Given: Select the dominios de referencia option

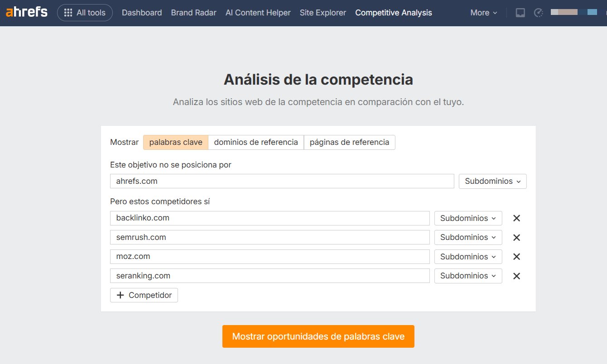Looking at the screenshot, I should tap(255, 142).
